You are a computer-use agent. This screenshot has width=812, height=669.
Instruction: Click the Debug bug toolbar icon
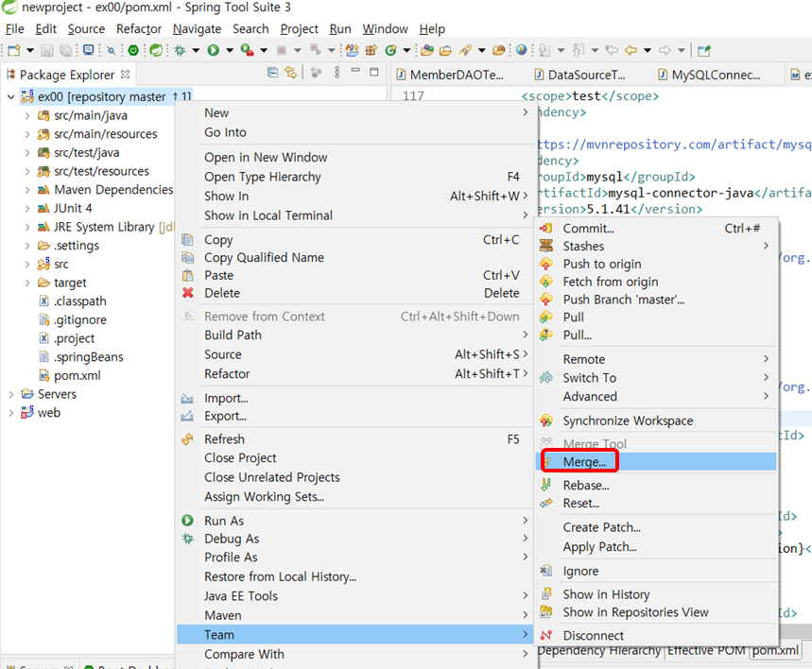click(x=180, y=50)
